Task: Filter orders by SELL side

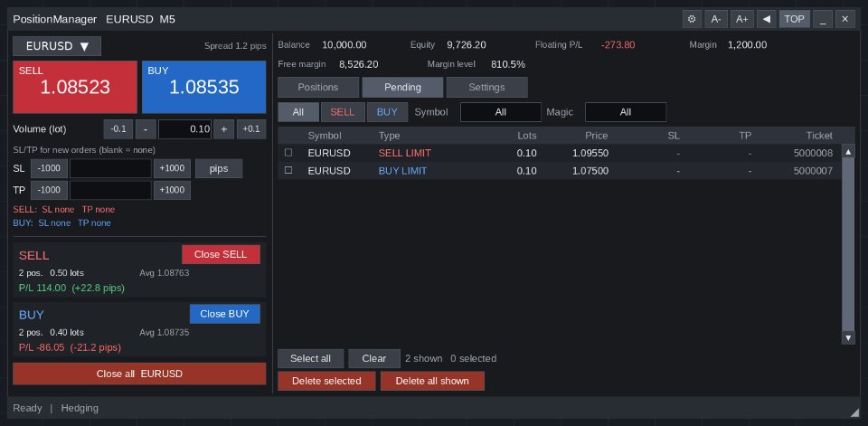Action: click(x=342, y=112)
